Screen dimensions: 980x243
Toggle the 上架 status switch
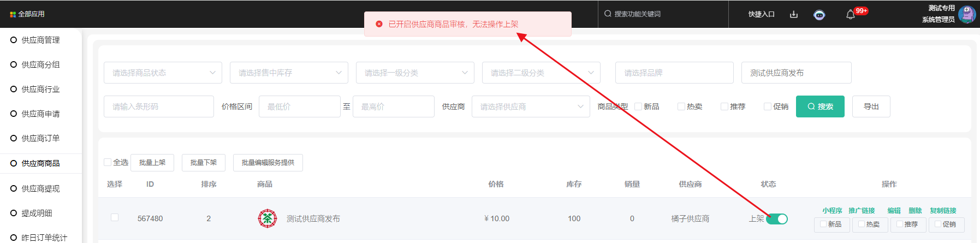pos(776,219)
